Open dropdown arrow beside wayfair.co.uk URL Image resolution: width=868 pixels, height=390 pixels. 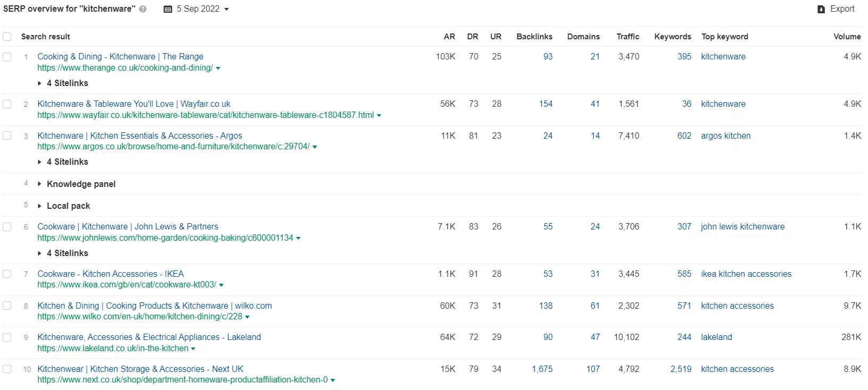(379, 115)
